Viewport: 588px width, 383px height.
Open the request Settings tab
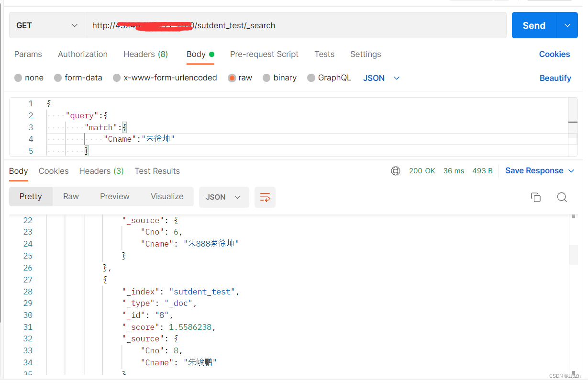pos(366,54)
